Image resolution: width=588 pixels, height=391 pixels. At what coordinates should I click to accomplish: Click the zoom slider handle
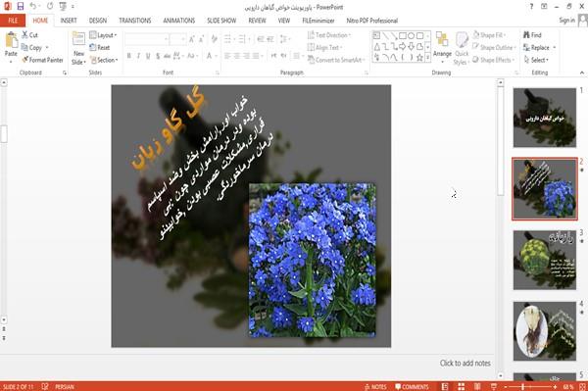tap(522, 386)
